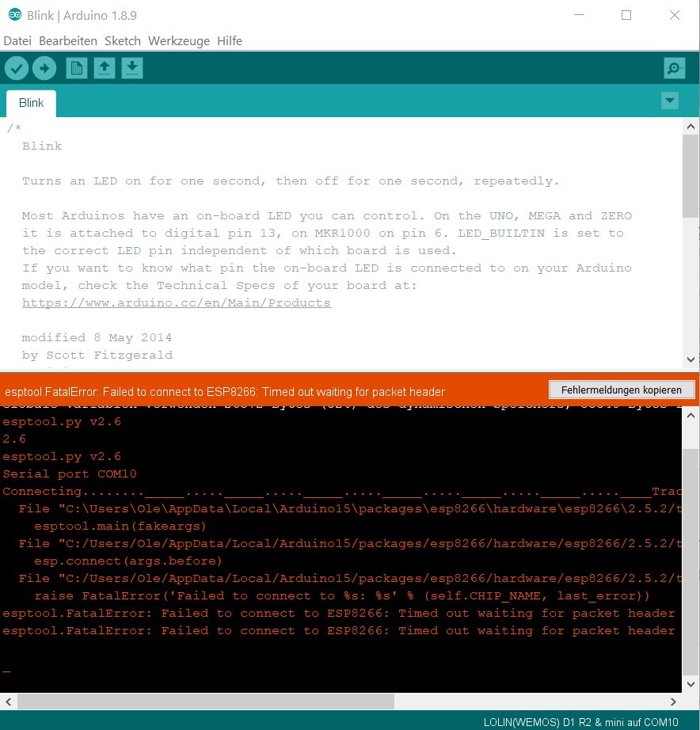Viewport: 700px width, 730px height.
Task: Click the editor's scroll down arrow
Action: 690,359
